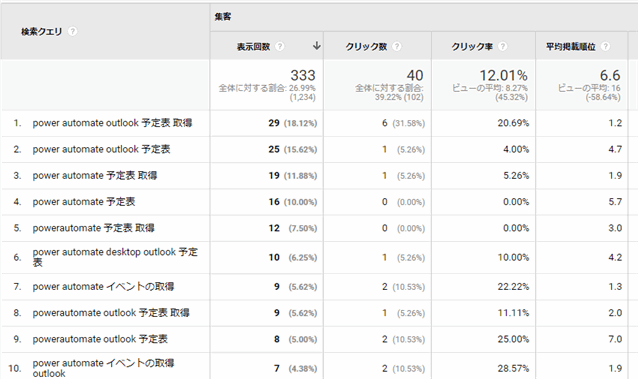Sort by クリック率 column header
This screenshot has height=379, width=638.
(x=472, y=47)
